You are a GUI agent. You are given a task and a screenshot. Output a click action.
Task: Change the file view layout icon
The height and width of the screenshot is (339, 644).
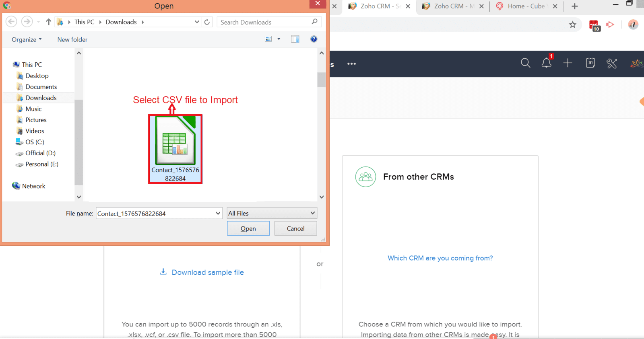268,39
